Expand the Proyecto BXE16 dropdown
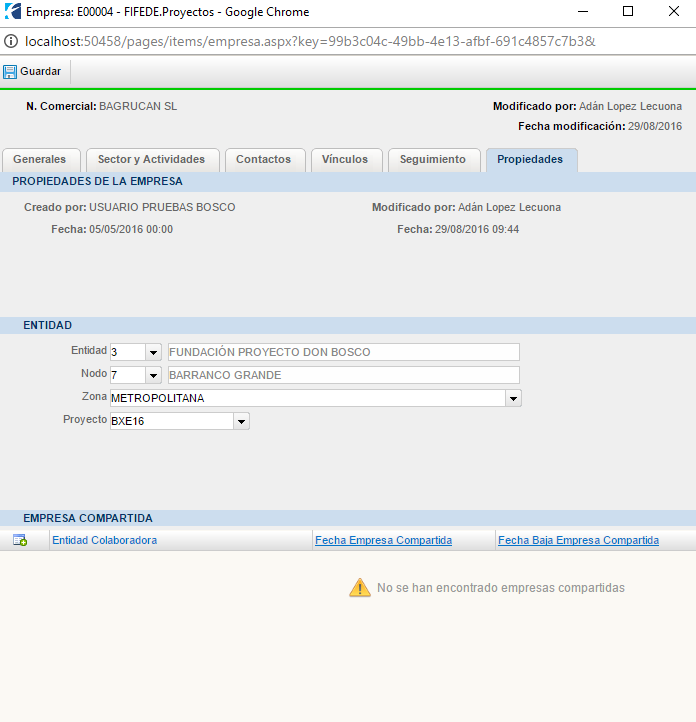The image size is (696, 722). click(x=241, y=421)
